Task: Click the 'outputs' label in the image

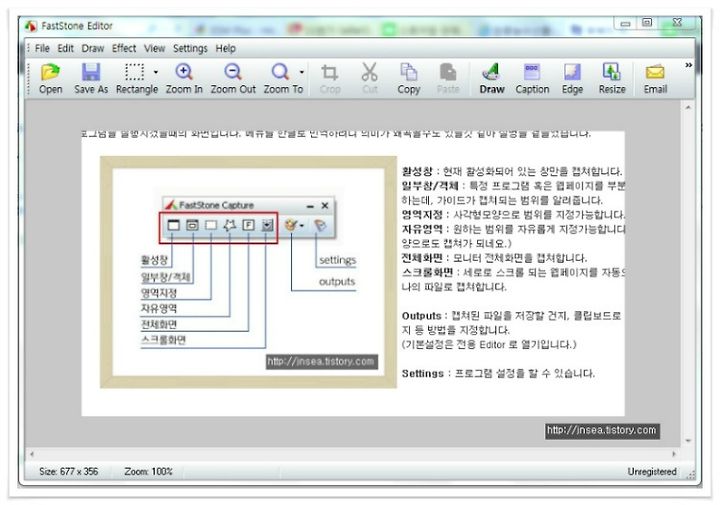Action: [337, 281]
